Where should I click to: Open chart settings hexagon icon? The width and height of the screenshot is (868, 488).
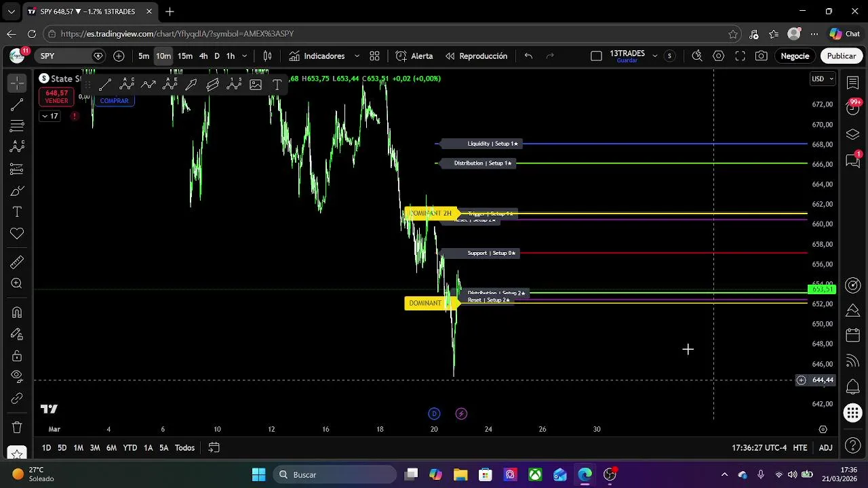(x=718, y=56)
